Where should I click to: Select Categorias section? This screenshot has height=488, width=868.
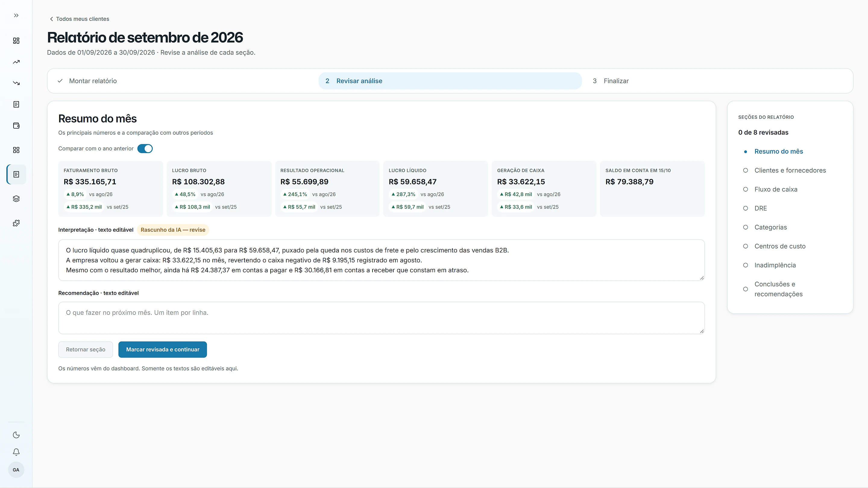point(771,227)
